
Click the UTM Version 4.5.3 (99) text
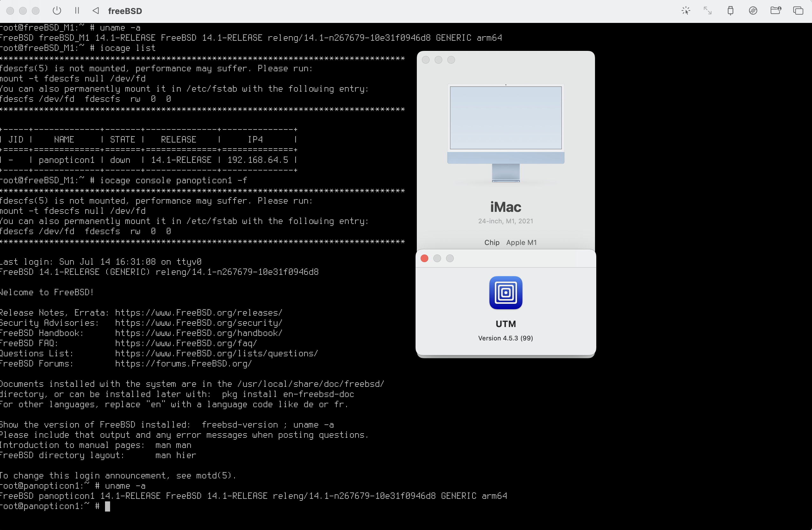tap(505, 338)
